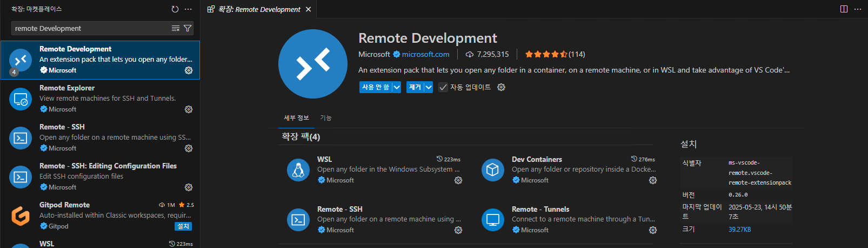The height and width of the screenshot is (248, 868).
Task: Select Remote - SSH: Editing Configuration Files item
Action: click(100, 177)
